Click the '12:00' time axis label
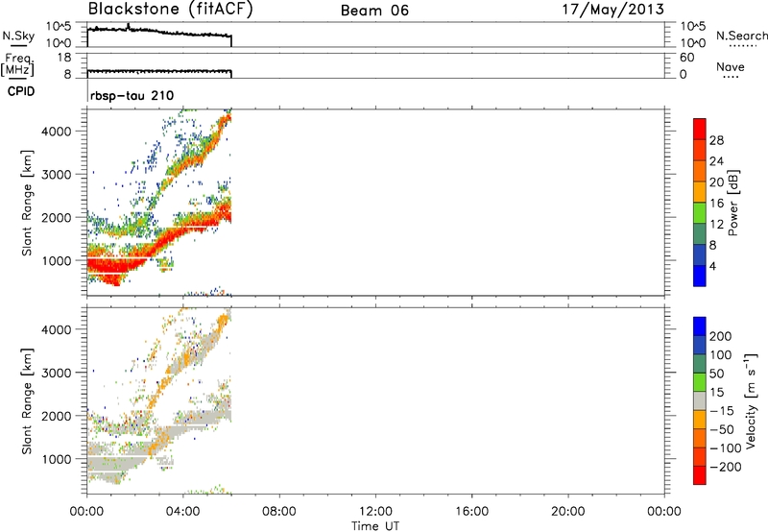The image size is (768, 532). point(375,512)
